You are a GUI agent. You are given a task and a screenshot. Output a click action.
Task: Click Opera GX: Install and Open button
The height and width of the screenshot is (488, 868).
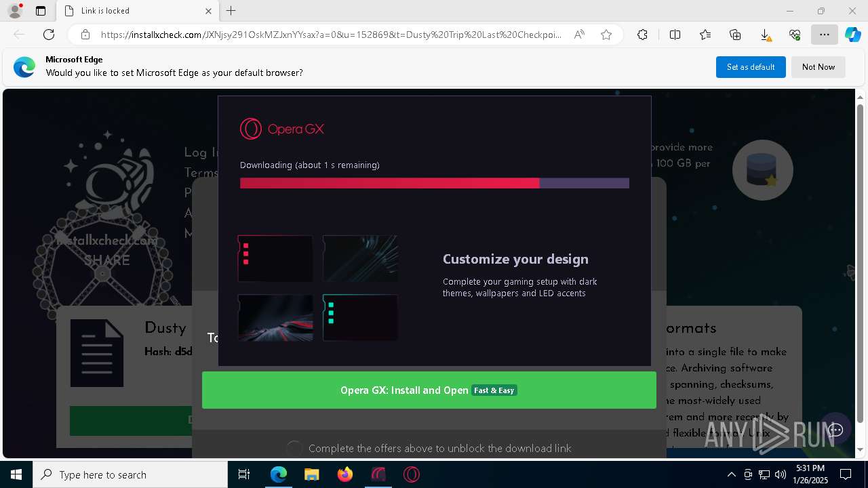point(429,390)
